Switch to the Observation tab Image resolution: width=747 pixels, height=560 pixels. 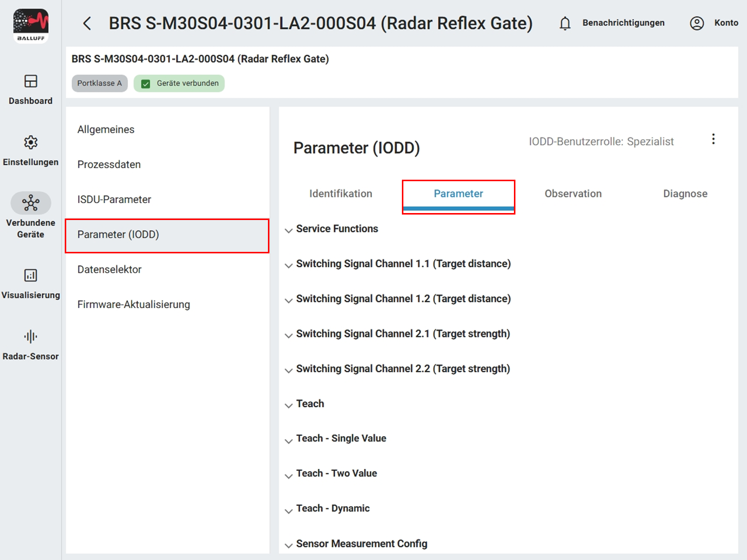coord(573,194)
